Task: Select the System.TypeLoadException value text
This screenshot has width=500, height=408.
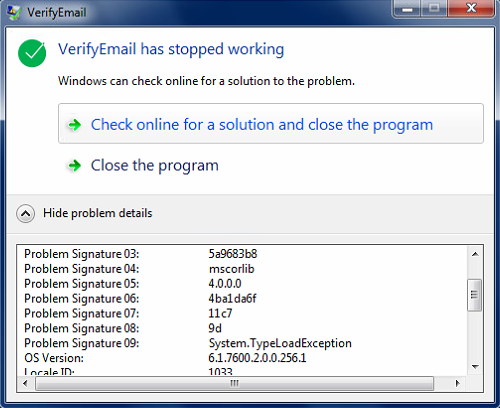Action: [x=280, y=343]
